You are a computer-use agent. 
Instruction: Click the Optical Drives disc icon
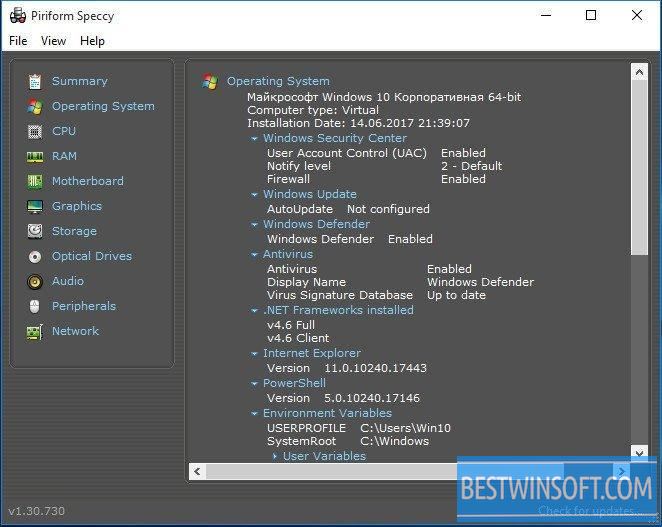35,256
